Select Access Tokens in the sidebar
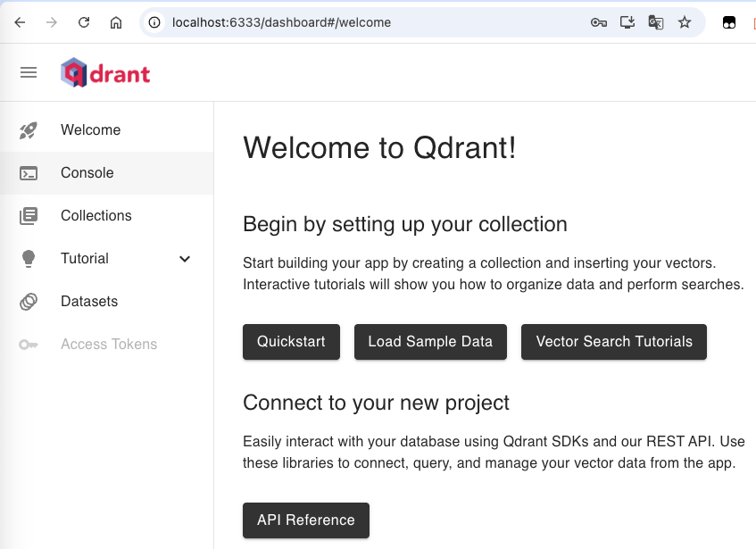 [x=106, y=345]
